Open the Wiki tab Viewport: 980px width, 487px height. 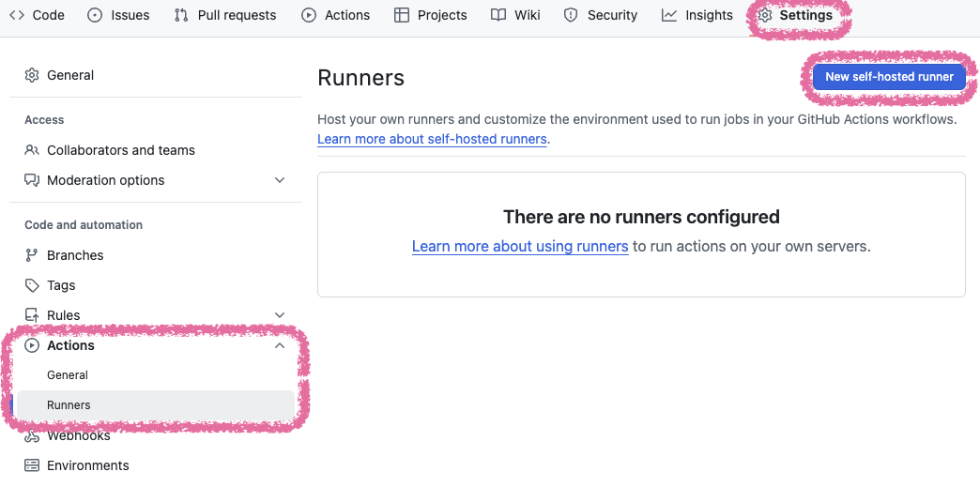pyautogui.click(x=515, y=15)
